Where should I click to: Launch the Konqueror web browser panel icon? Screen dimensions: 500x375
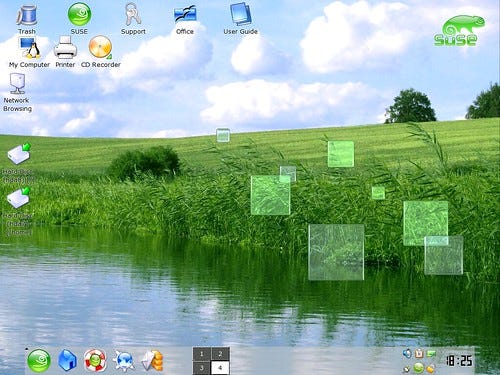point(124,361)
